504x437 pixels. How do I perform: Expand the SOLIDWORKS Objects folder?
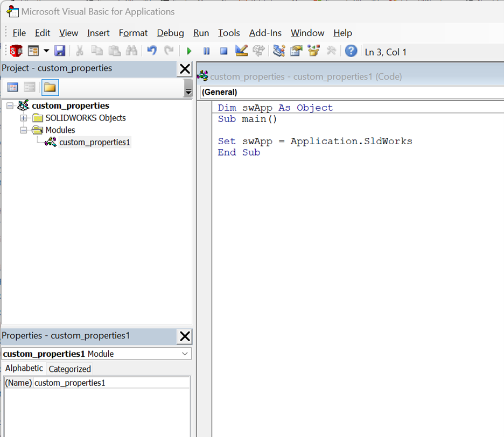coord(24,118)
